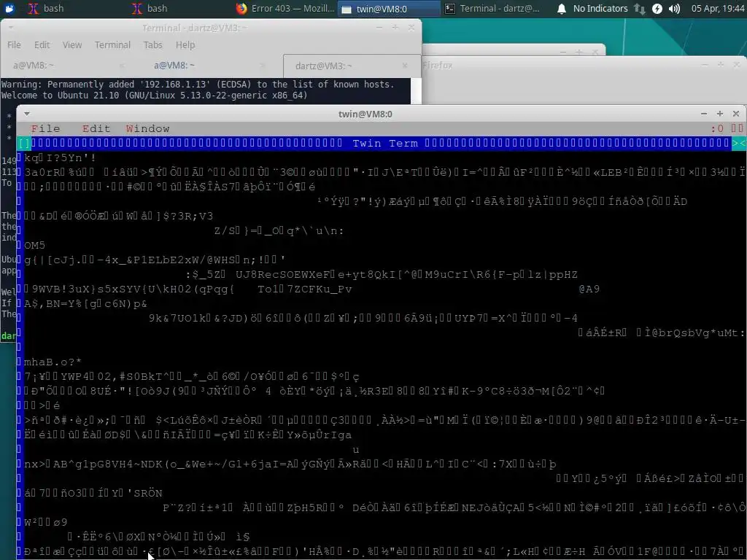Open Tabs menu in the Terminal window
This screenshot has height=560, width=747.
[153, 44]
